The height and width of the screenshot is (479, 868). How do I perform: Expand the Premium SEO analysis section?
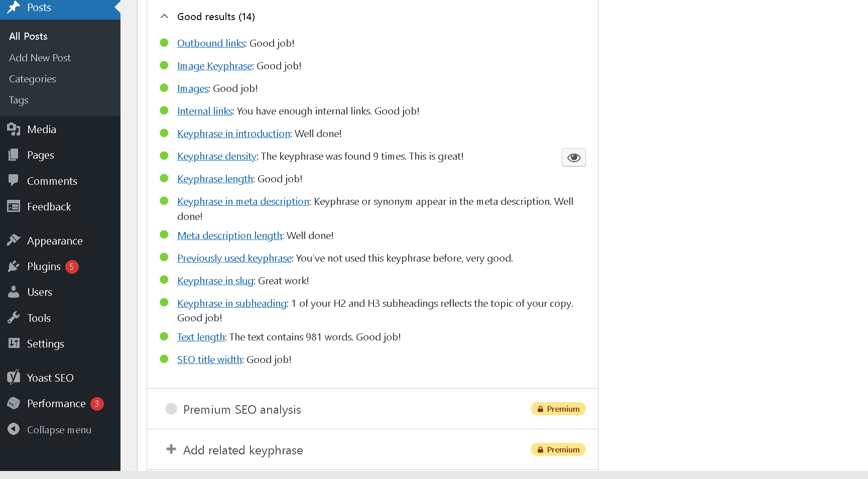(242, 410)
